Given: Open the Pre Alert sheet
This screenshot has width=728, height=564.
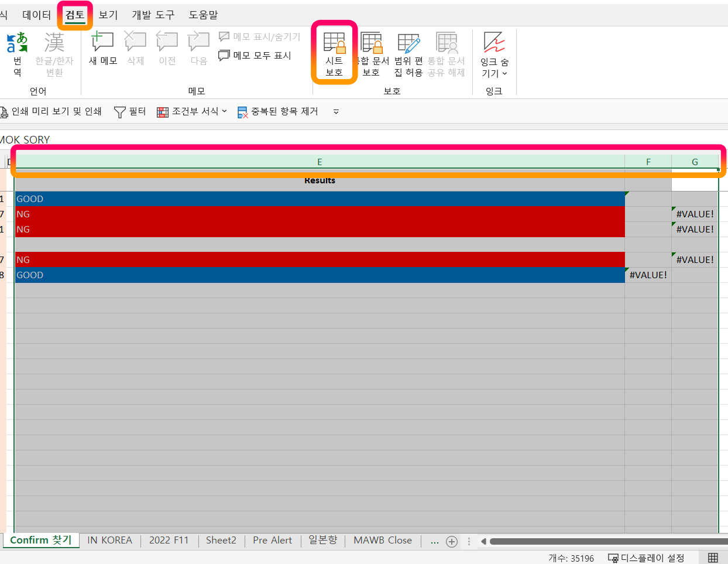Looking at the screenshot, I should pos(272,540).
